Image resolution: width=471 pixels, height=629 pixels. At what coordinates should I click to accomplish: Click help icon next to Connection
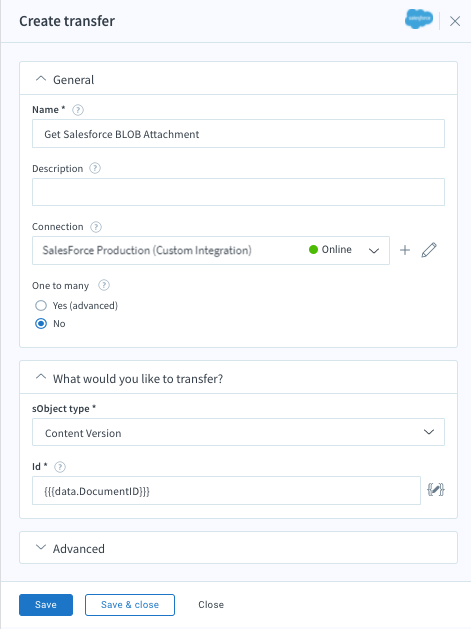click(96, 227)
